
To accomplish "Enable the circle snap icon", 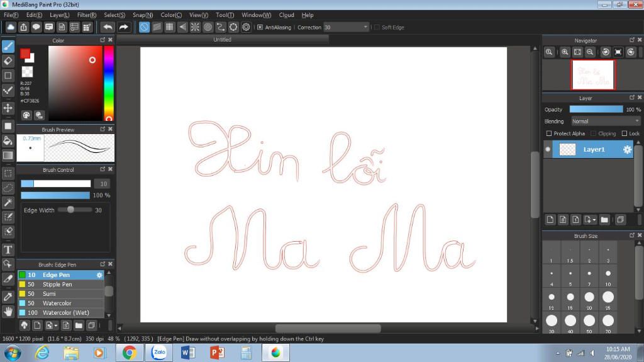I will (208, 27).
